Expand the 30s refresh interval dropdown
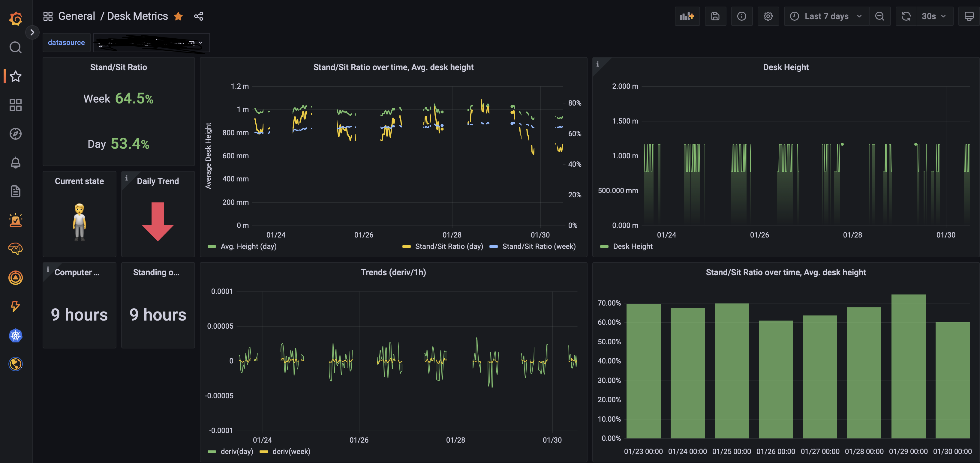Image resolution: width=980 pixels, height=463 pixels. [933, 16]
